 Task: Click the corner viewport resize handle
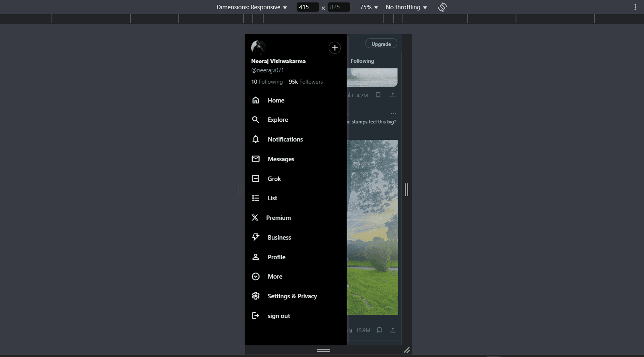point(407,350)
